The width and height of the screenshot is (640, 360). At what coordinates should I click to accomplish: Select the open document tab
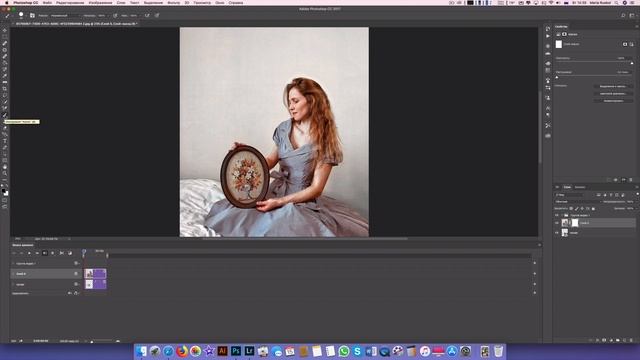point(76,24)
